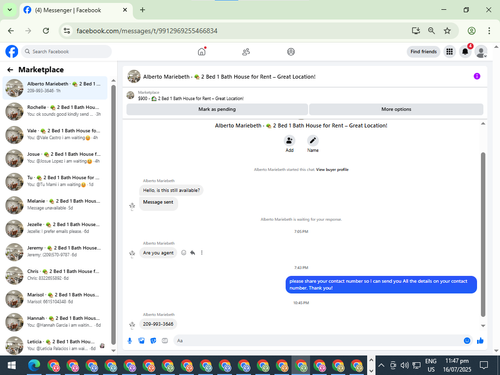
Task: Open a new browser tab
Action: [142, 10]
